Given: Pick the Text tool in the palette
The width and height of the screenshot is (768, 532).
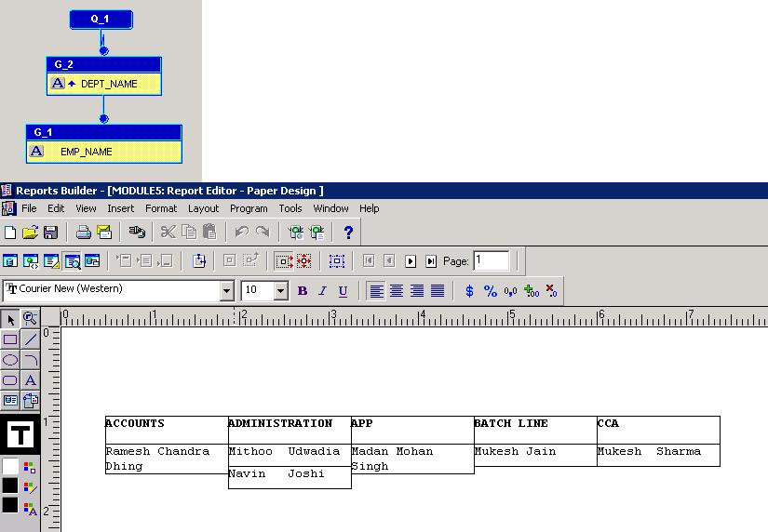Looking at the screenshot, I should tap(31, 380).
